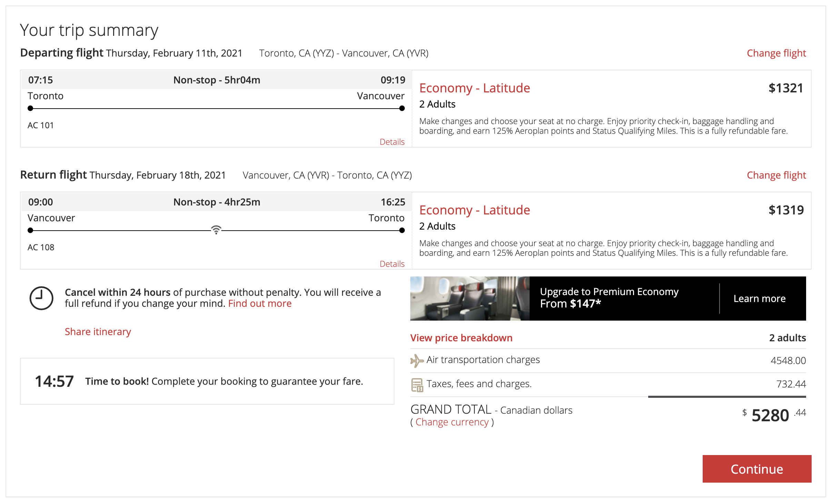
Task: Click the departing Economy - Latitude fare title
Action: point(474,88)
